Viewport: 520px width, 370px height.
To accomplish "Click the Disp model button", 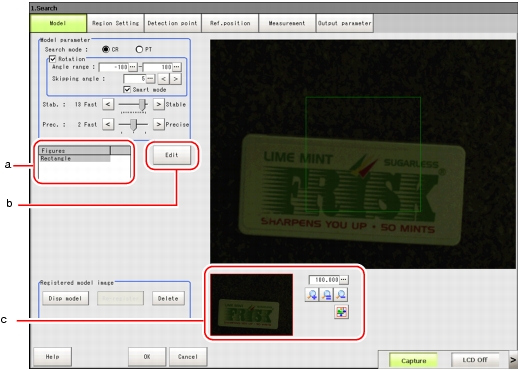I will click(x=65, y=298).
